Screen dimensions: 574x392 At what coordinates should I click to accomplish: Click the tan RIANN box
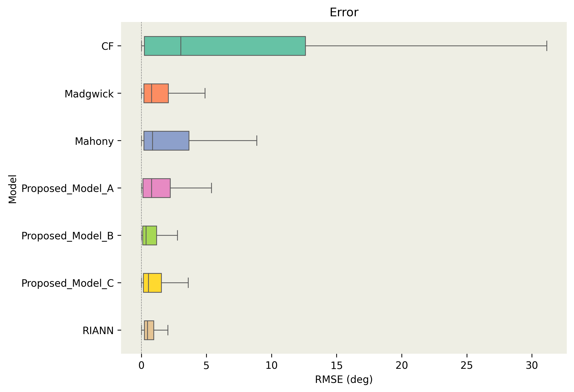point(151,330)
